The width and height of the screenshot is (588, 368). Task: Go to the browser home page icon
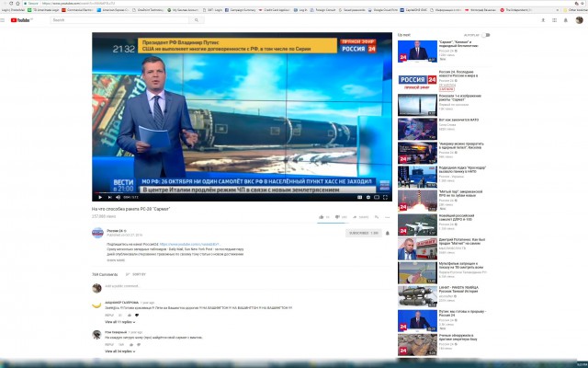point(17,4)
